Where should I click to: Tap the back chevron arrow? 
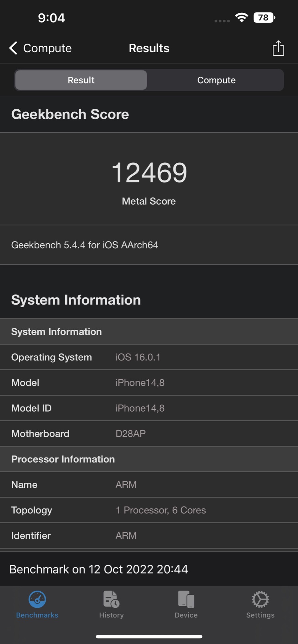tap(13, 48)
